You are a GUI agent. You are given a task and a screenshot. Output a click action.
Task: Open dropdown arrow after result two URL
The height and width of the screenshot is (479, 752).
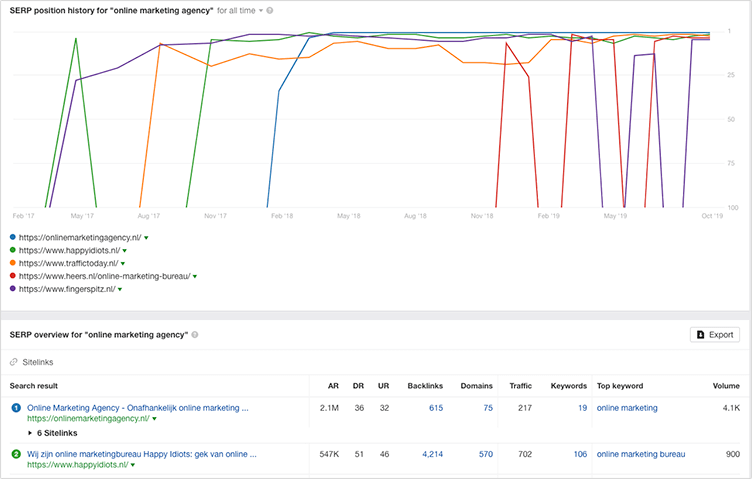click(x=133, y=465)
